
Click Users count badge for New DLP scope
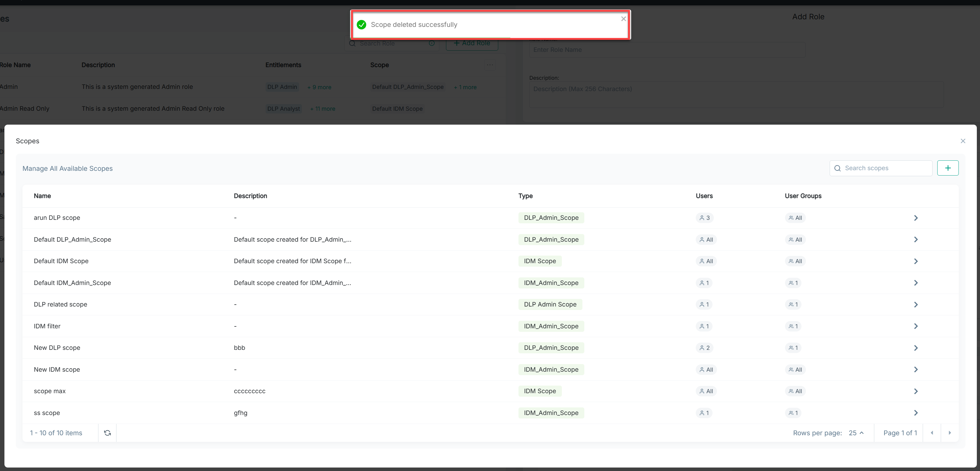tap(704, 348)
